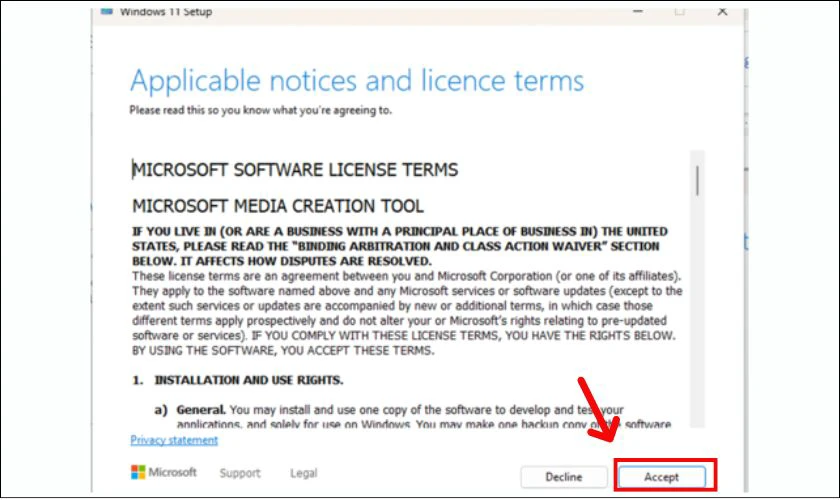This screenshot has height=500, width=840.
Task: Click the Accept button
Action: coord(662,476)
